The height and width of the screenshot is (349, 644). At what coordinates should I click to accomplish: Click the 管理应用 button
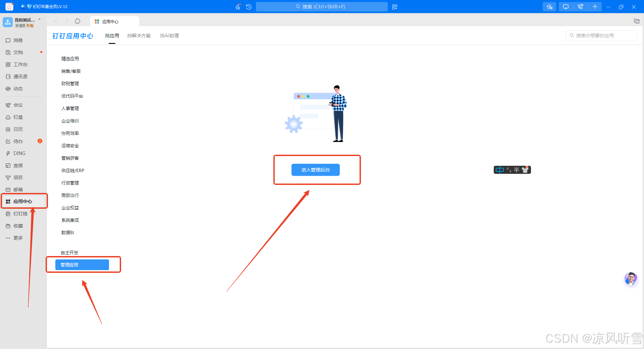coord(82,265)
